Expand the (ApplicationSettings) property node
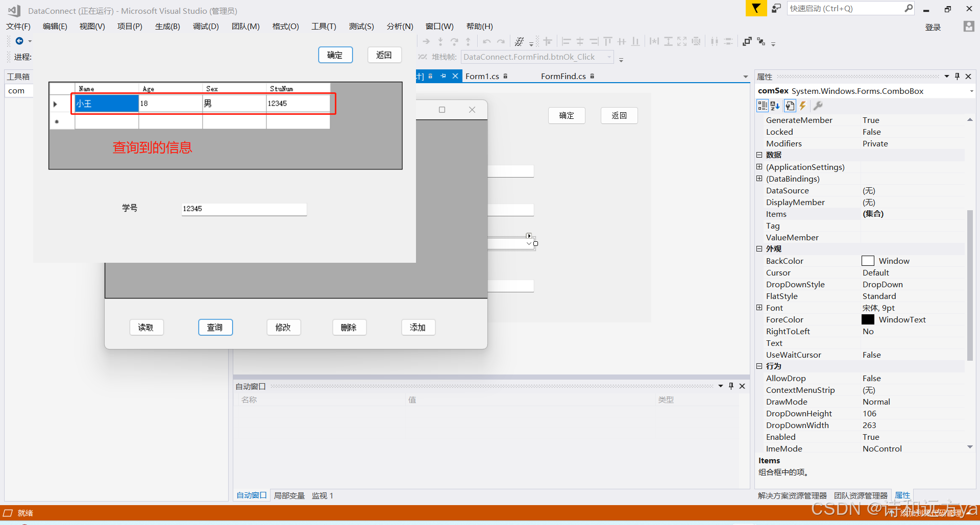The image size is (980, 525). 759,167
